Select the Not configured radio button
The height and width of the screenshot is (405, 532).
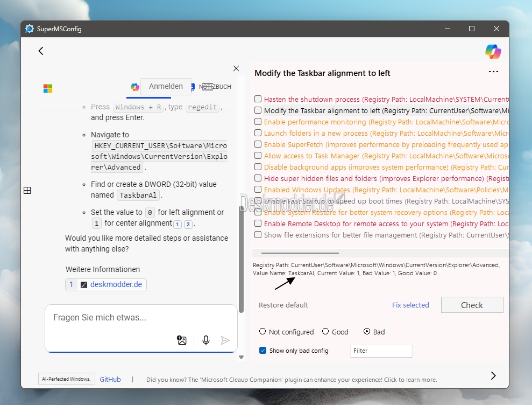[263, 331]
